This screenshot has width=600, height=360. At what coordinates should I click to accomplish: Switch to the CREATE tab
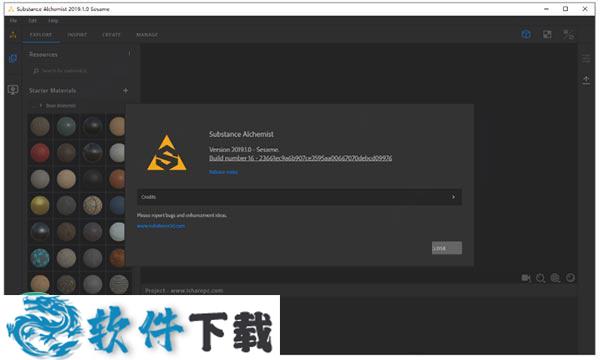111,35
